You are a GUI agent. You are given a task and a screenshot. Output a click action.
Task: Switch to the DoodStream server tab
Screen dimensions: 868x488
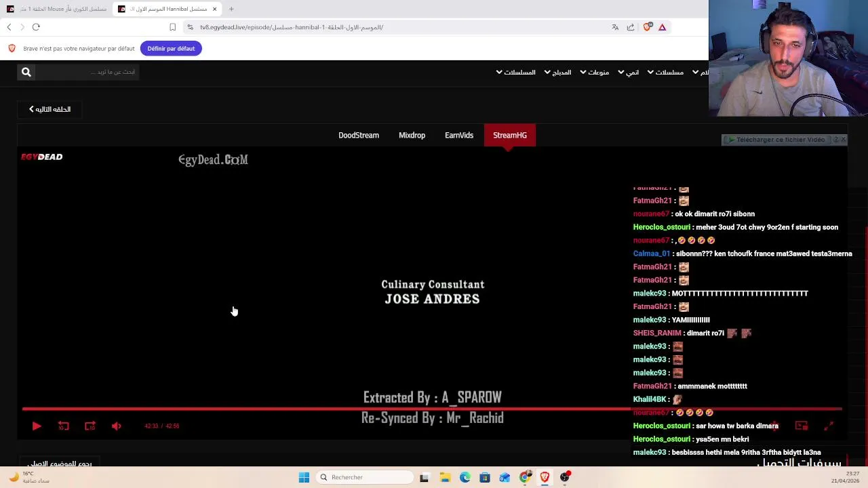point(359,136)
